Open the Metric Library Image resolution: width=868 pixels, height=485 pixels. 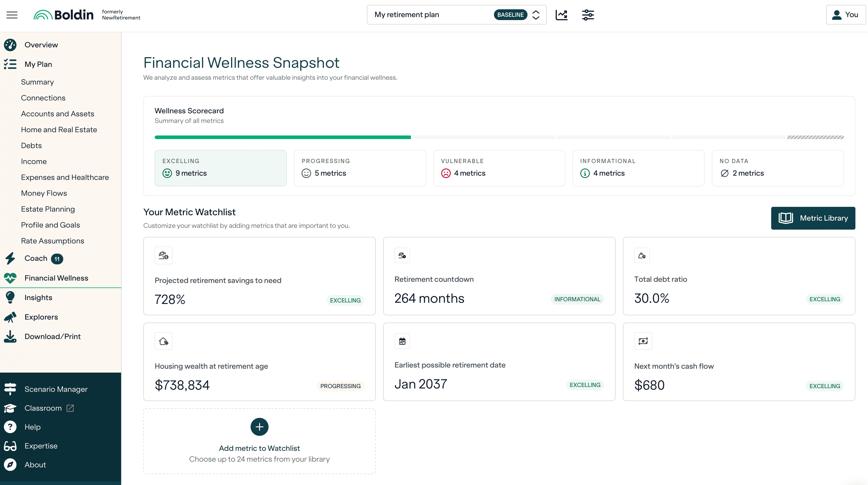coord(813,218)
